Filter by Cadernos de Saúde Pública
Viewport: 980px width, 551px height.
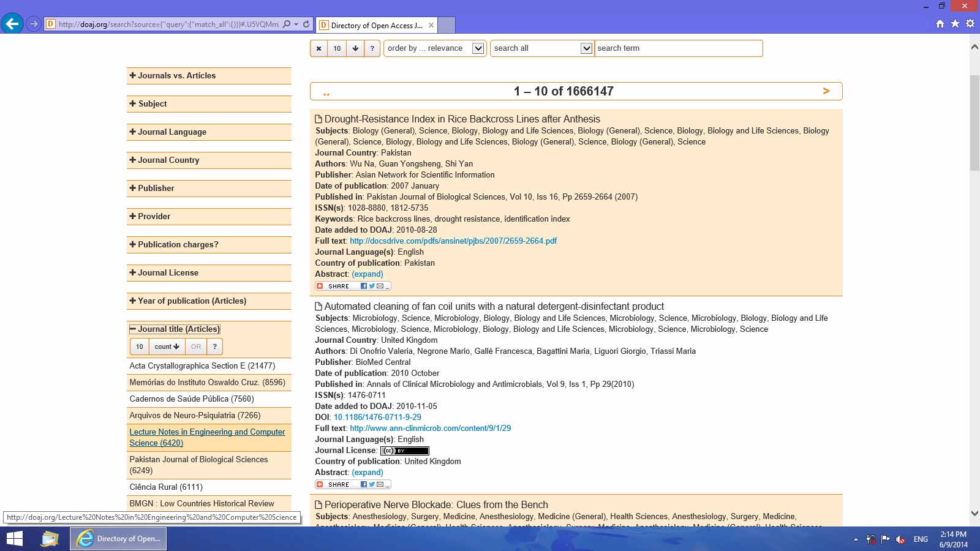192,399
